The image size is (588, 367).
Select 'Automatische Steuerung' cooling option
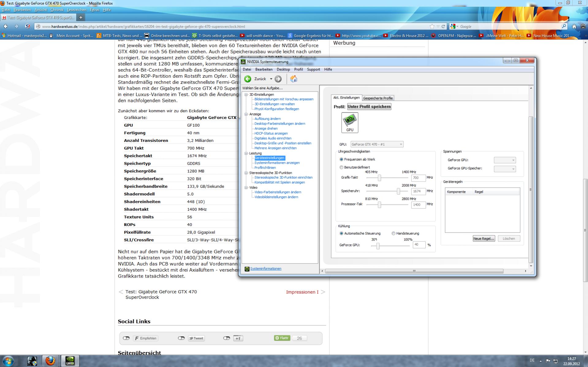tap(341, 234)
